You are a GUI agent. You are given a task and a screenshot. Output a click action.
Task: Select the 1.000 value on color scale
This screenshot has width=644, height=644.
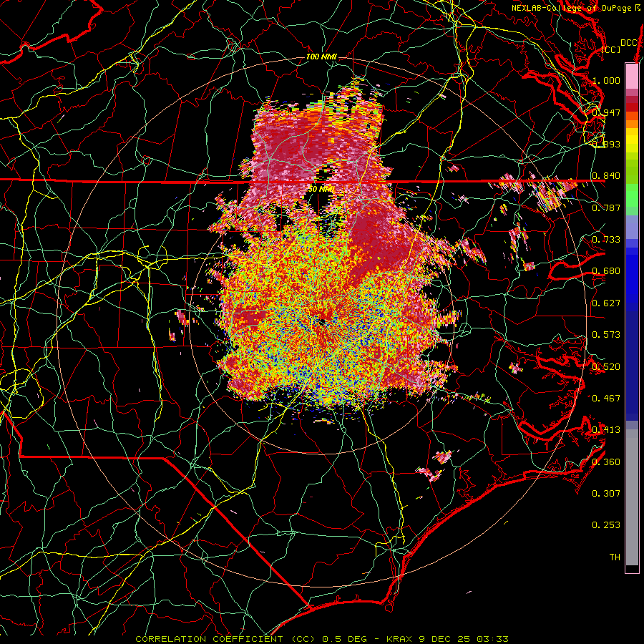(606, 80)
